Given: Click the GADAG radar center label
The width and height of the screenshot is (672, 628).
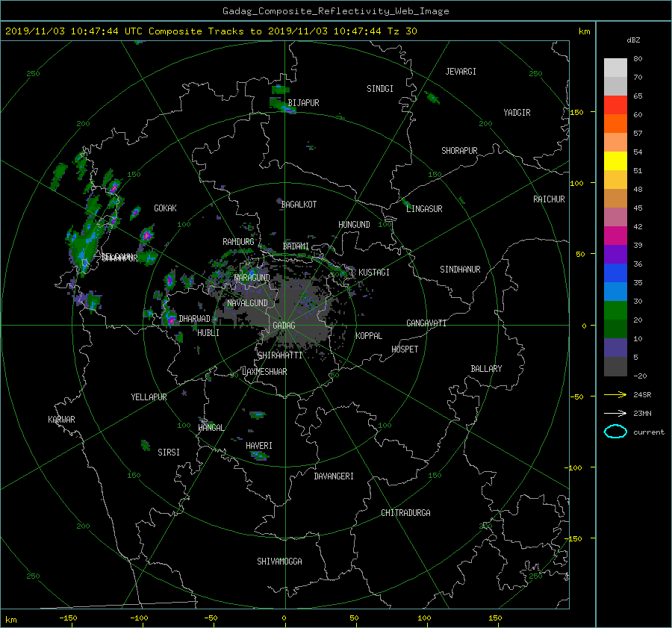Looking at the screenshot, I should 284,326.
